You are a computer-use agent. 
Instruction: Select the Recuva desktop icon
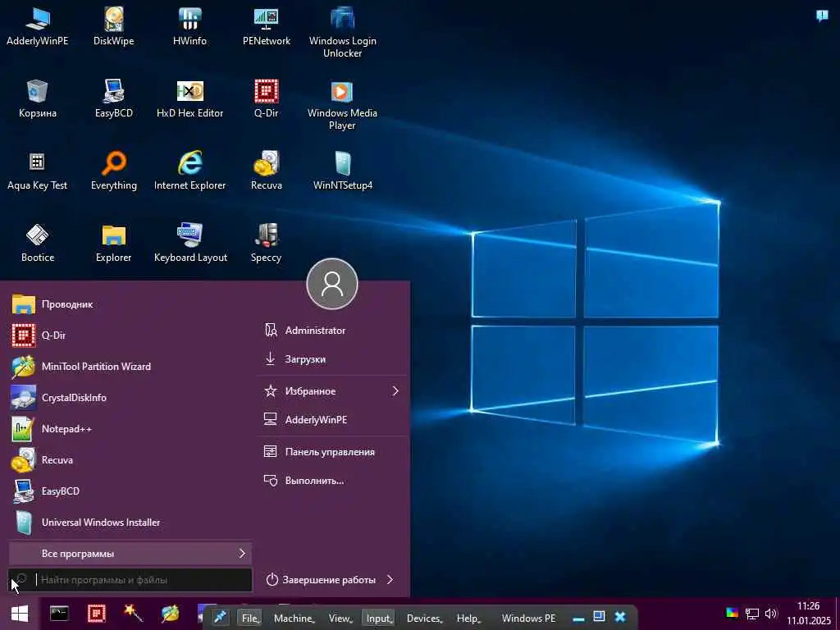(267, 171)
